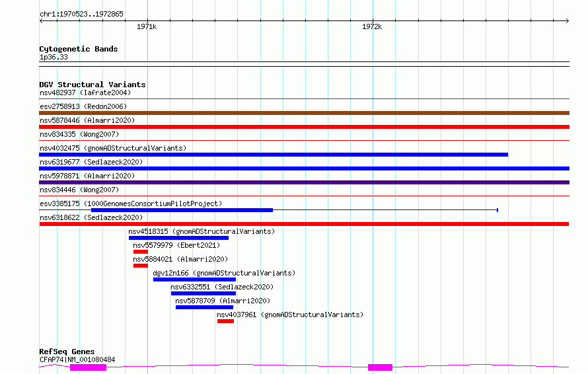Click the nsv4518315 (gnomADStructuralVariants) label
Screen dimensions: 588x374
[202, 231]
